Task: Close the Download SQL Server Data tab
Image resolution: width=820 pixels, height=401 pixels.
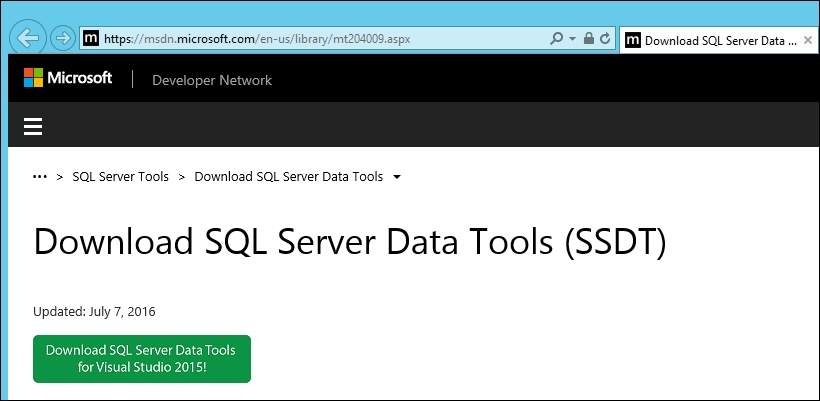Action: pyautogui.click(x=807, y=40)
